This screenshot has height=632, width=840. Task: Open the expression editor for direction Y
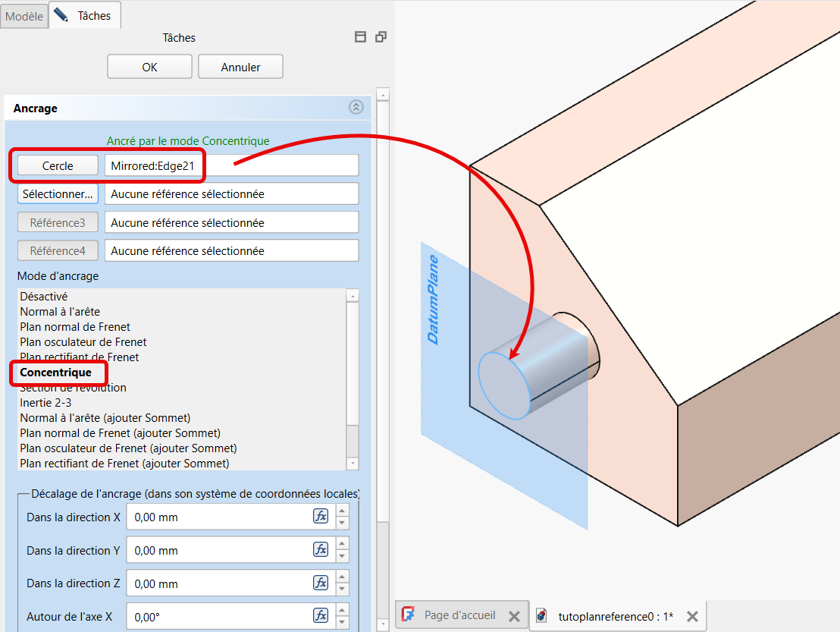[x=321, y=550]
